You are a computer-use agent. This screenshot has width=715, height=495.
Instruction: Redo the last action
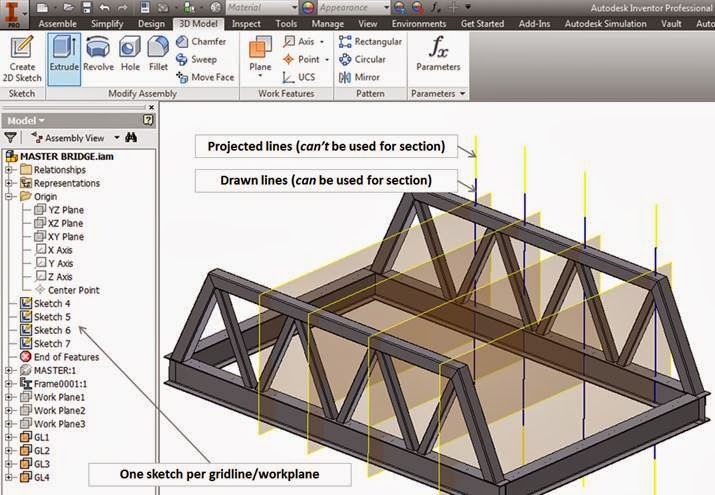[x=122, y=7]
